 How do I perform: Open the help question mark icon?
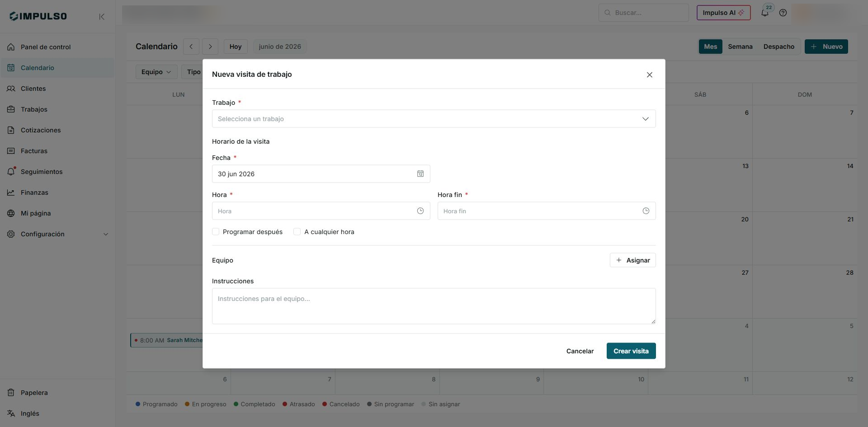tap(783, 13)
